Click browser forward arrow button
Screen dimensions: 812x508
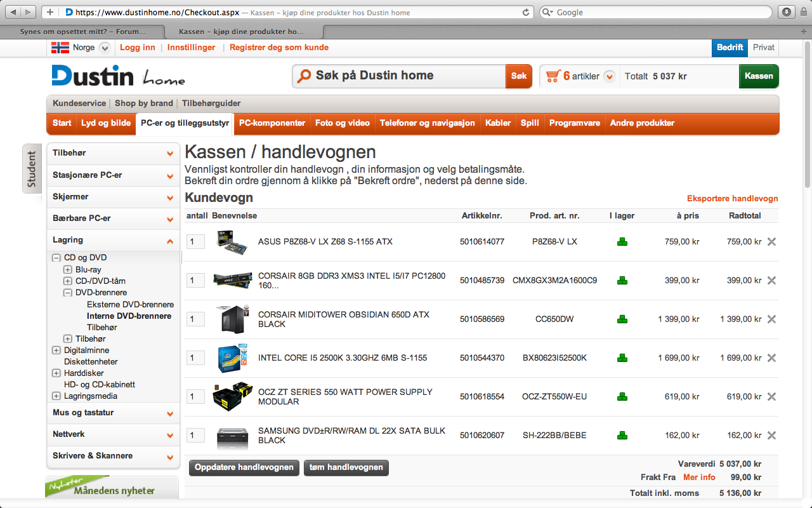[29, 12]
